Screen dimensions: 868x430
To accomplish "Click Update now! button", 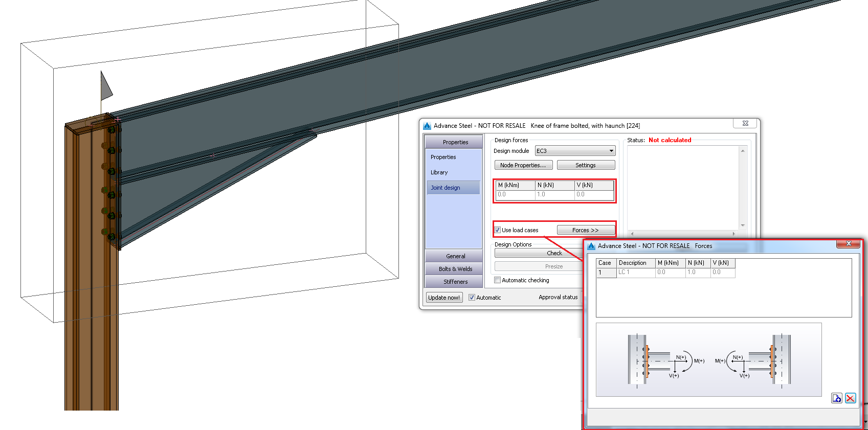I will click(x=444, y=298).
